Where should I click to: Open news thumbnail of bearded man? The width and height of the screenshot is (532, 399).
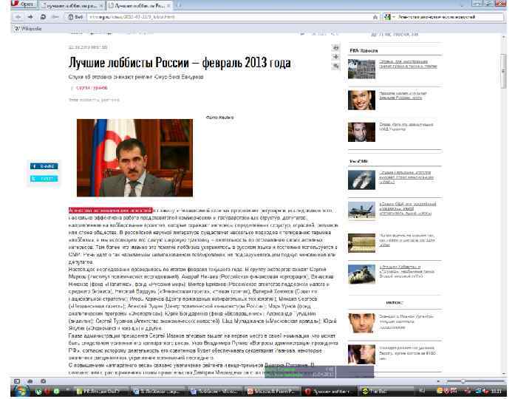[x=361, y=132]
